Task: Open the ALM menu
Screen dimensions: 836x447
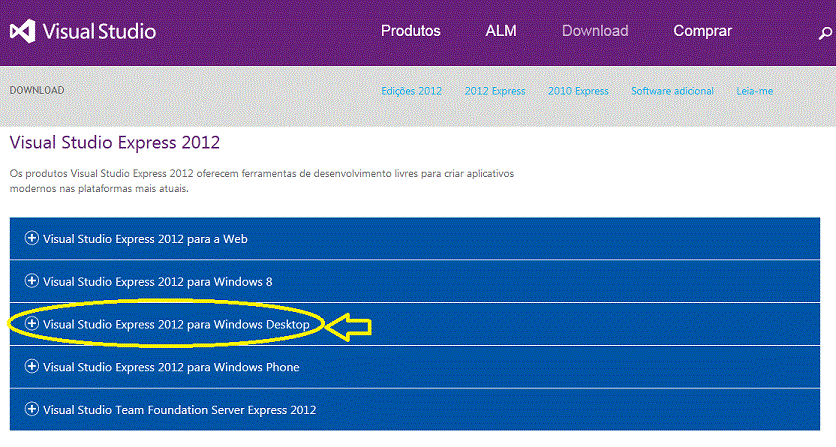Action: (501, 31)
